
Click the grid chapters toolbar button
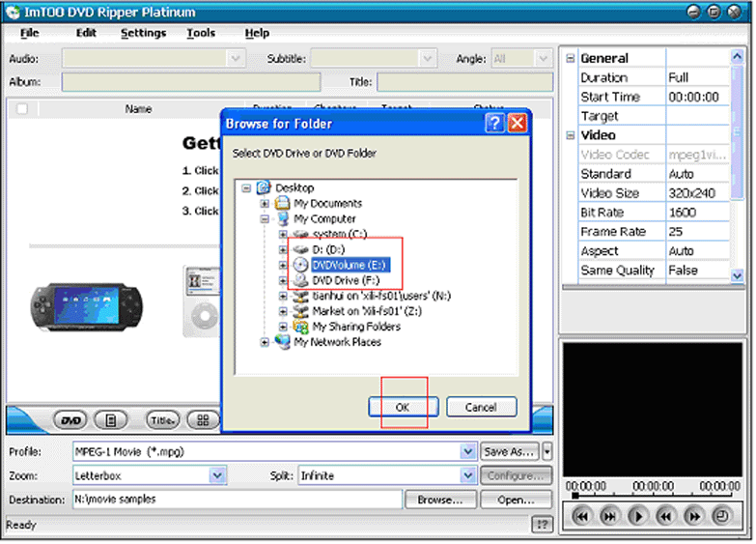tap(203, 421)
